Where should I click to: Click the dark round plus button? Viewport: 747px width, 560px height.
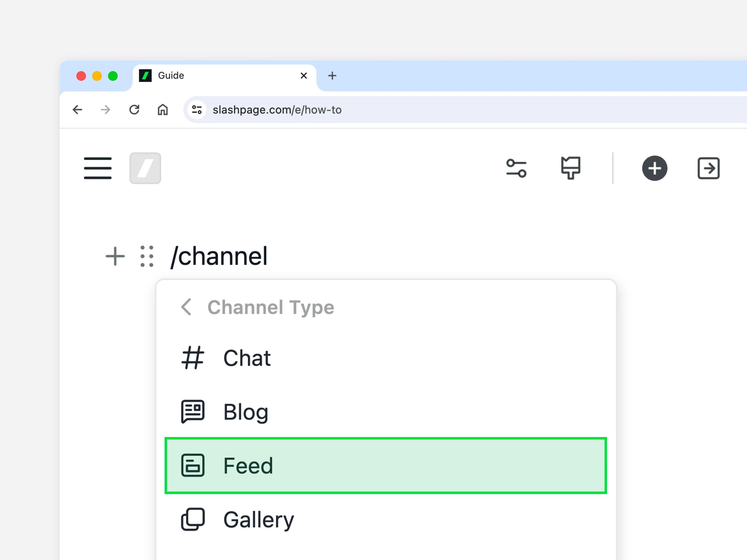point(654,168)
